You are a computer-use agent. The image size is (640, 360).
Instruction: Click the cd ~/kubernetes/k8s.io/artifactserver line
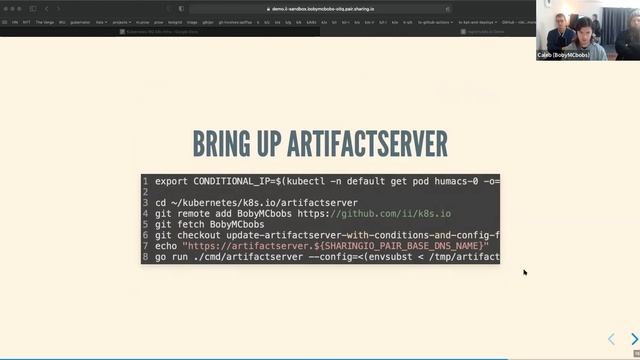[256, 203]
